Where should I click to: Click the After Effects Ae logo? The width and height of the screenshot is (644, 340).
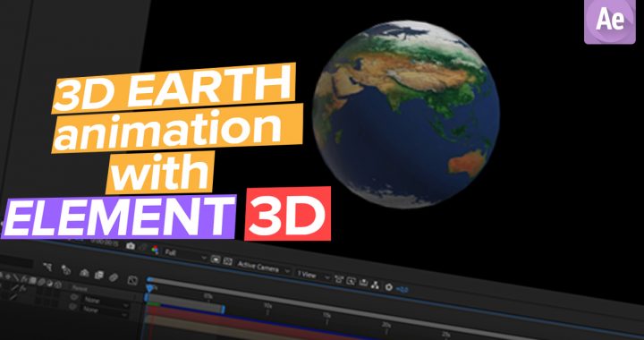[x=610, y=21]
